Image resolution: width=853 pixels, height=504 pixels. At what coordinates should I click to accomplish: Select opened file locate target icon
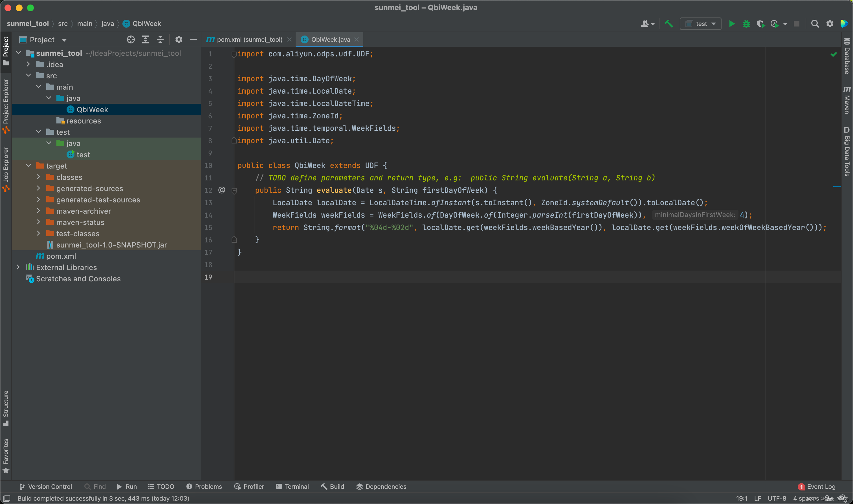click(x=131, y=40)
